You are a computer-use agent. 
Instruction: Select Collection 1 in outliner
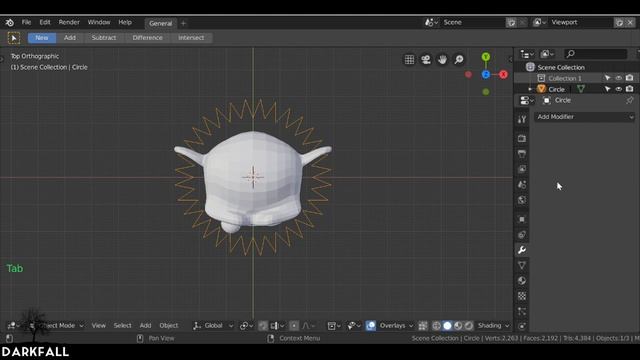pyautogui.click(x=564, y=78)
